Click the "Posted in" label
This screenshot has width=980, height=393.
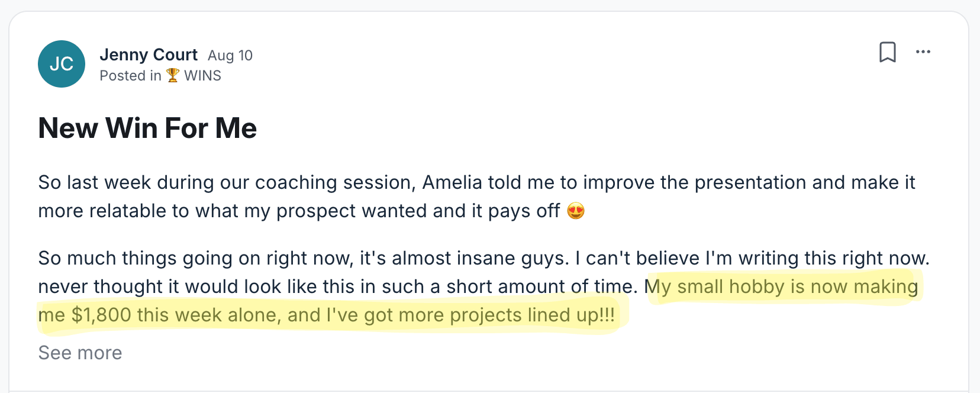(x=130, y=76)
